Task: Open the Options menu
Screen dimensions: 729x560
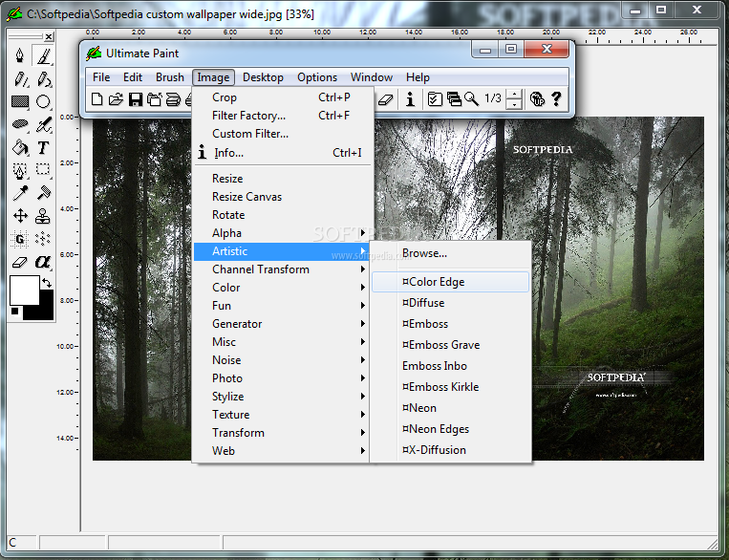Action: (317, 77)
